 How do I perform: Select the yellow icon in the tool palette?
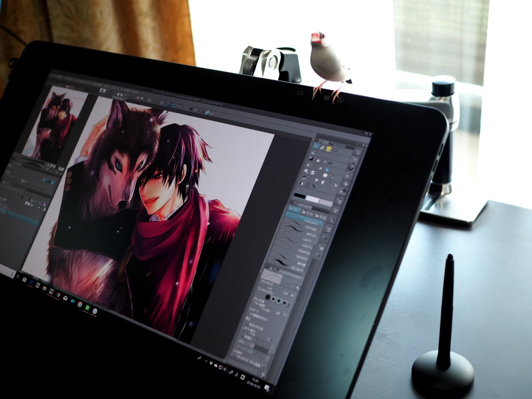329,149
